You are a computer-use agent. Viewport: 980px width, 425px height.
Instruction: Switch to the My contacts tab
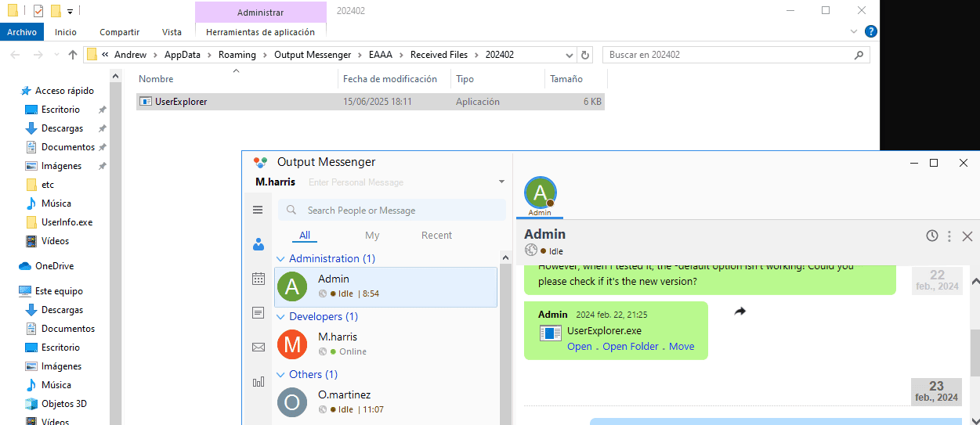tap(372, 236)
